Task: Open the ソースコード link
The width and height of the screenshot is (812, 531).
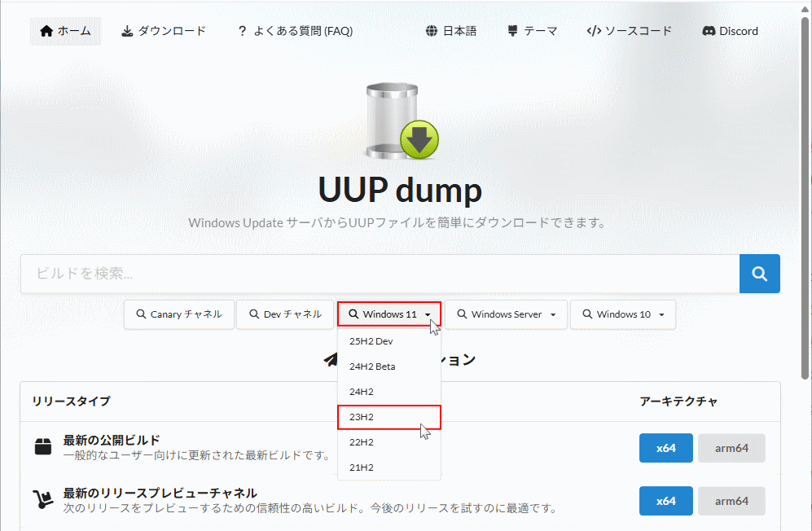Action: (x=630, y=31)
